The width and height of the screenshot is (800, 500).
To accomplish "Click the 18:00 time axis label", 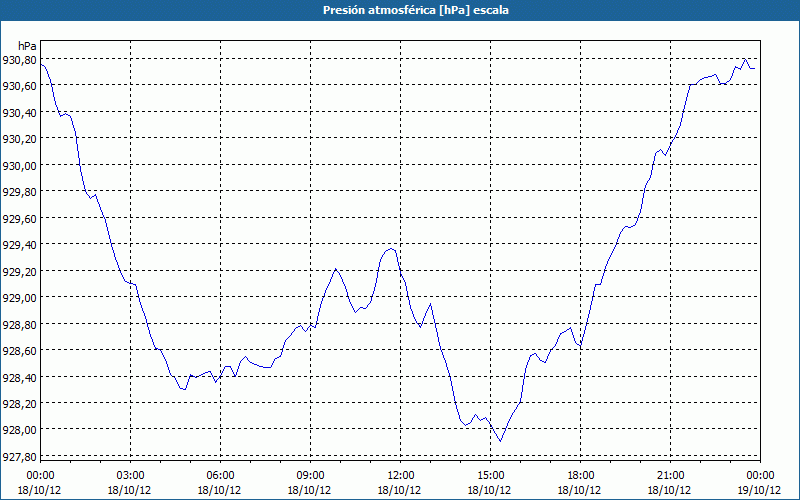I will coord(581,476).
